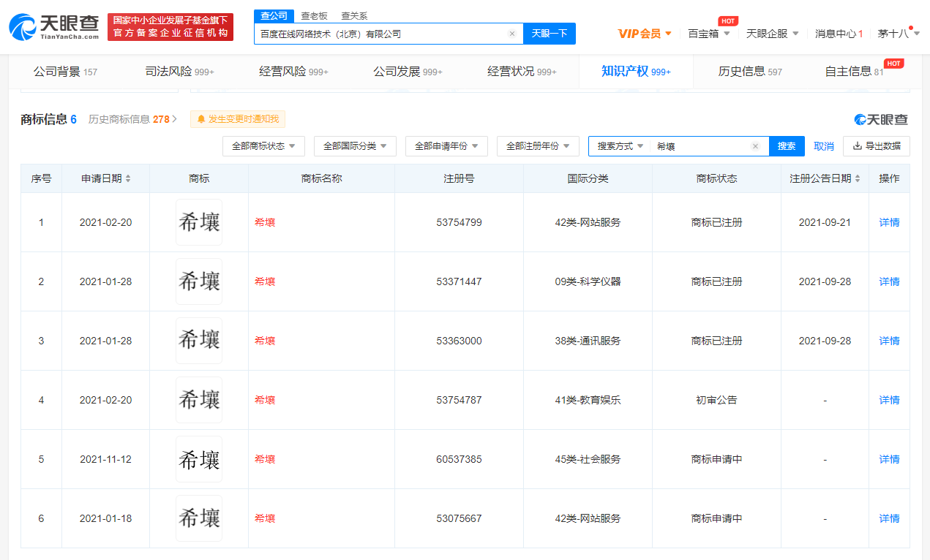Viewport: 930px width, 560px height.
Task: Open 司法风险 section tab
Action: [x=179, y=72]
